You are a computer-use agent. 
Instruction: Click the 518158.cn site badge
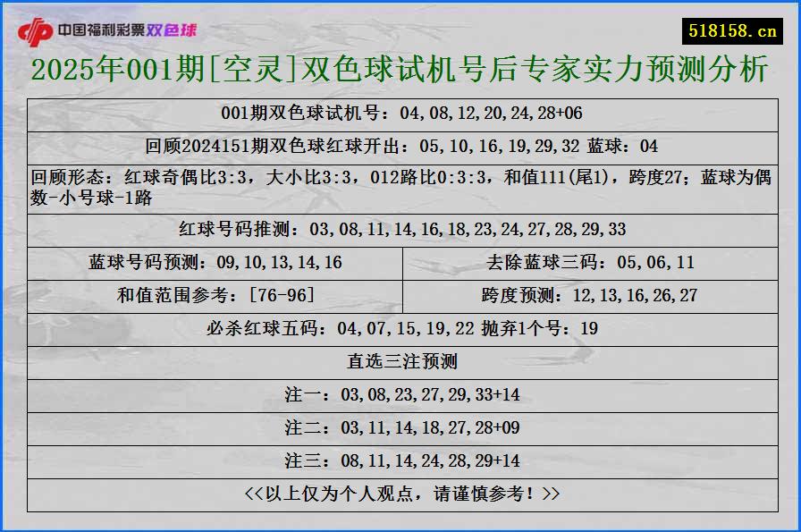click(x=729, y=26)
